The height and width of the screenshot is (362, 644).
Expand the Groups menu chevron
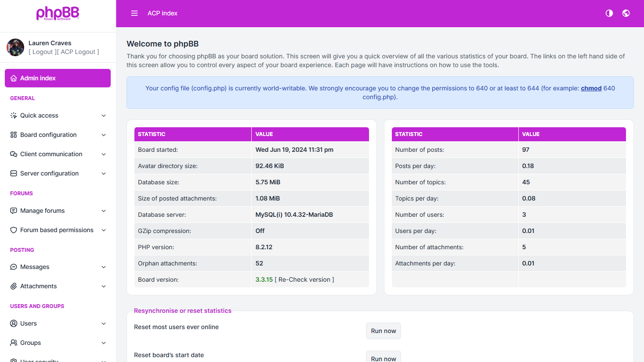tap(104, 343)
